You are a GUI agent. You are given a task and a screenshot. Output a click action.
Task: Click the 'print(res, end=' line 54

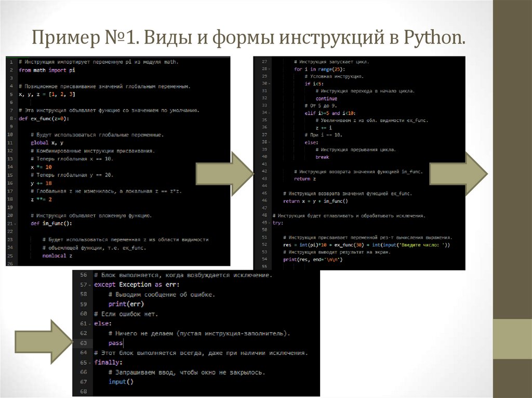pyautogui.click(x=313, y=259)
